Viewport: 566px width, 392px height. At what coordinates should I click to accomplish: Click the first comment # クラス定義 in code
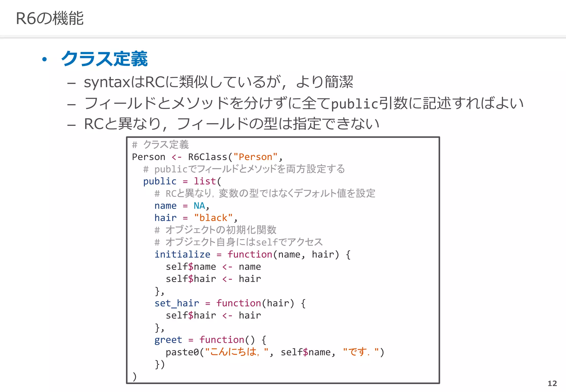161,145
